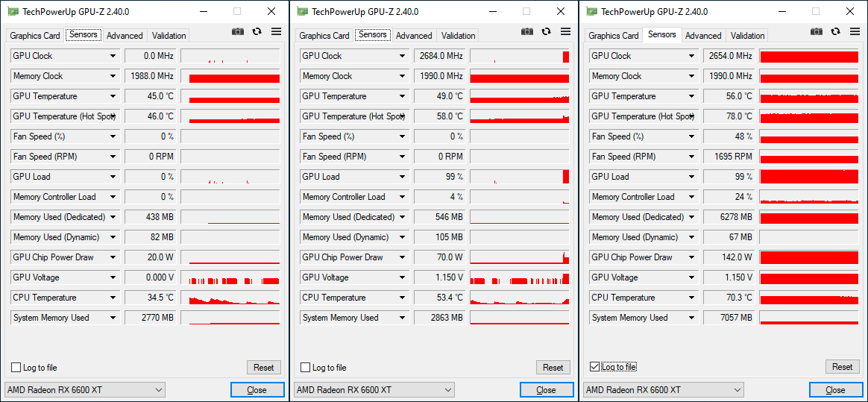The width and height of the screenshot is (868, 402).
Task: Click the GPU-Z title bar icon in right window
Action: coord(591,11)
